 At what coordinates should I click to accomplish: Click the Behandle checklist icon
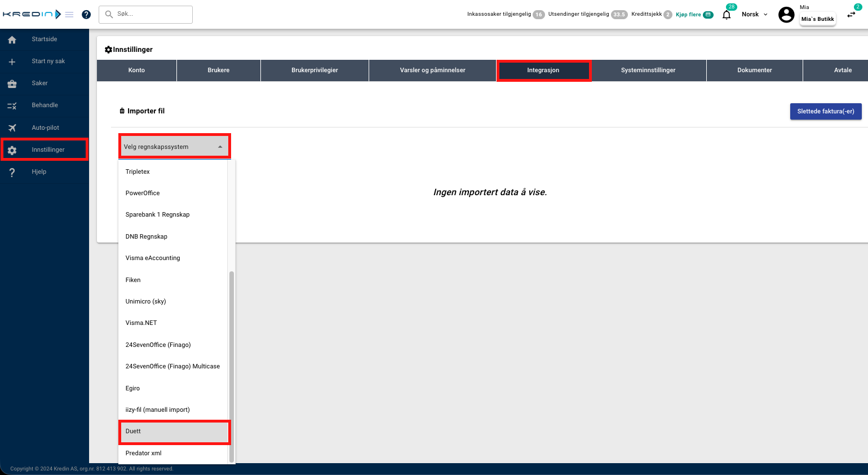point(12,105)
